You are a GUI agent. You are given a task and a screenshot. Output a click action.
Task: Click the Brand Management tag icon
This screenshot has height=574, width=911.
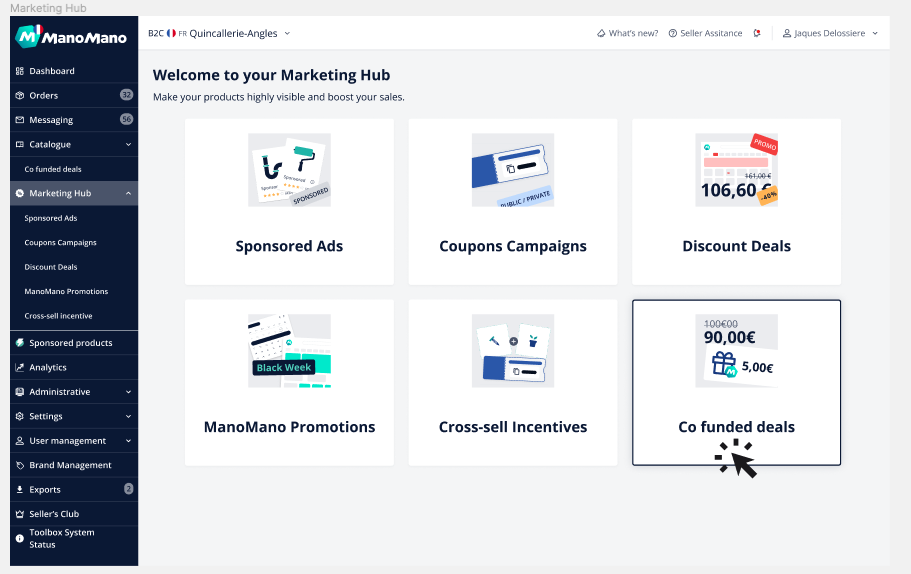(x=20, y=465)
